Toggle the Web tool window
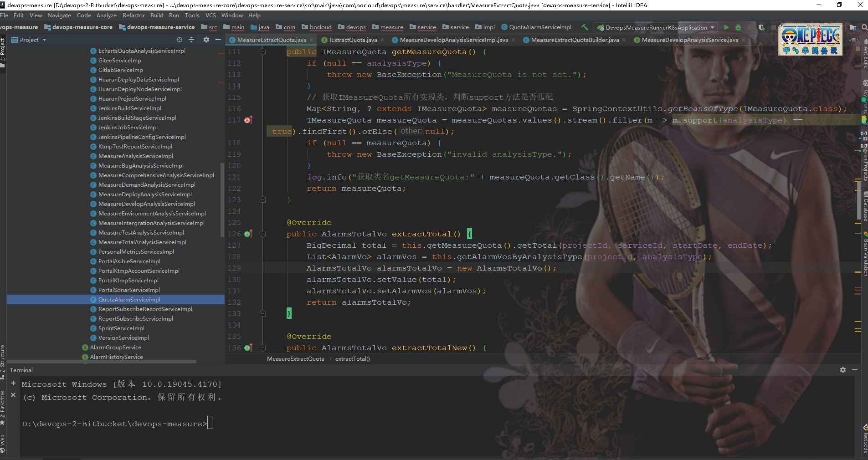 [3, 444]
